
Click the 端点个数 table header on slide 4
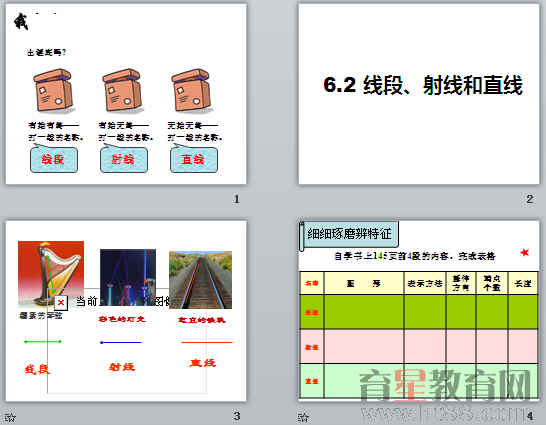[492, 283]
